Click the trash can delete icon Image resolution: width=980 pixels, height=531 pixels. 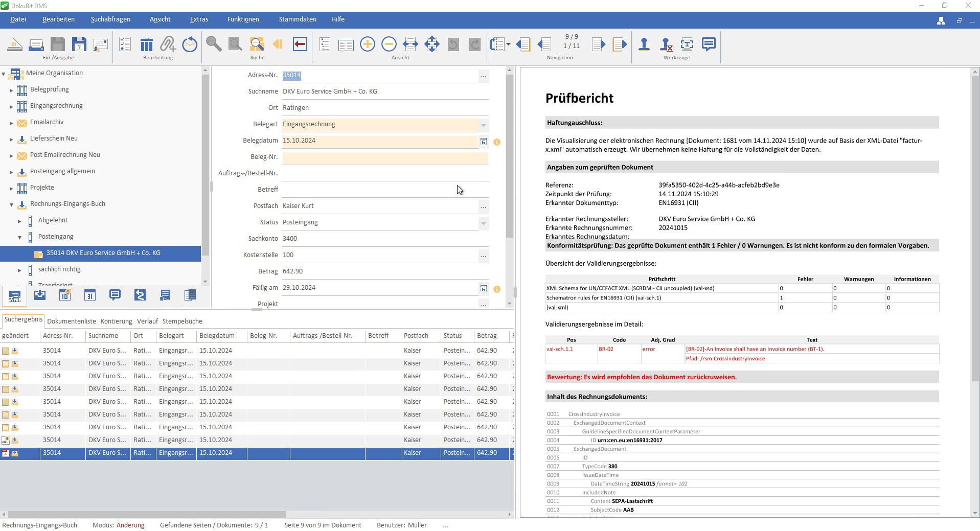(147, 45)
